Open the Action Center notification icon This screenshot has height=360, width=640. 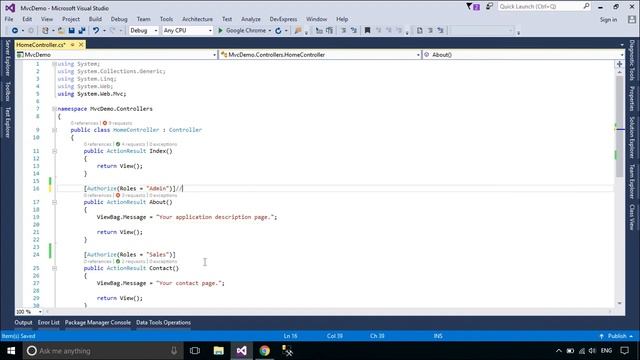624,351
